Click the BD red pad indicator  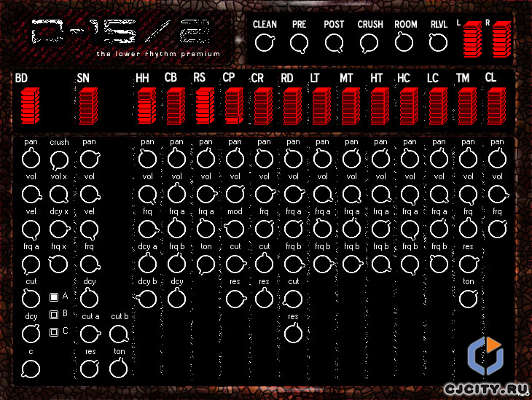click(30, 106)
